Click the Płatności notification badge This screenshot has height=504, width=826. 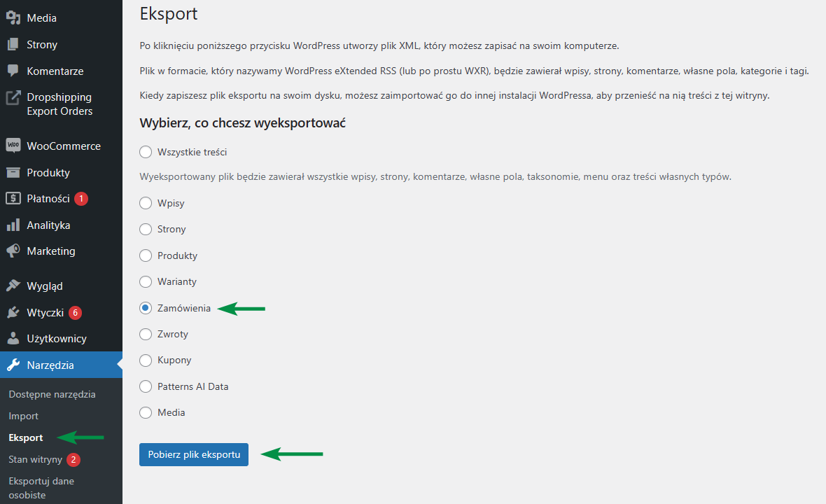coord(81,199)
